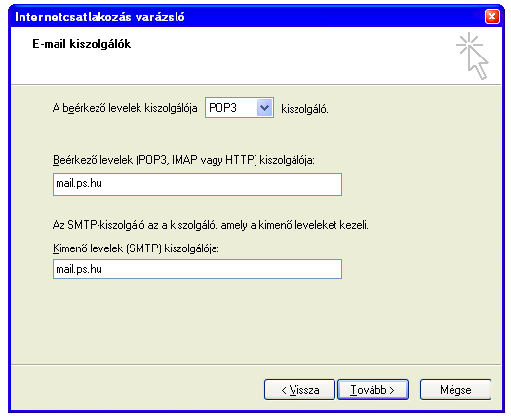511x420 pixels.
Task: Click the E-mail kiszolgálók heading
Action: [x=82, y=44]
